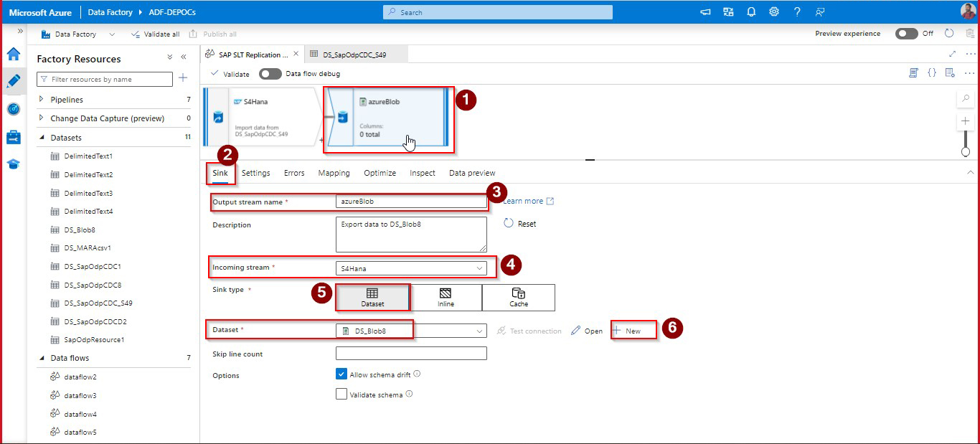Expand Change Data Capture (preview) section

click(x=41, y=118)
